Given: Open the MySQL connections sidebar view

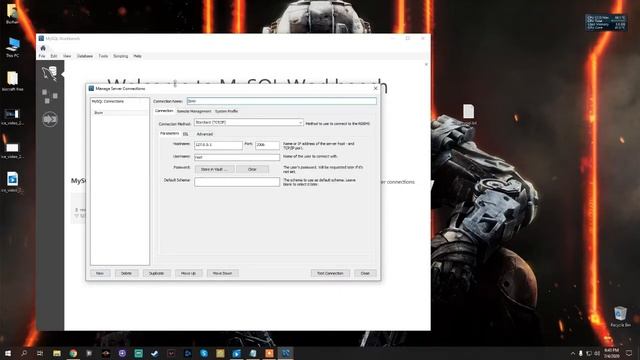Looking at the screenshot, I should point(50,73).
